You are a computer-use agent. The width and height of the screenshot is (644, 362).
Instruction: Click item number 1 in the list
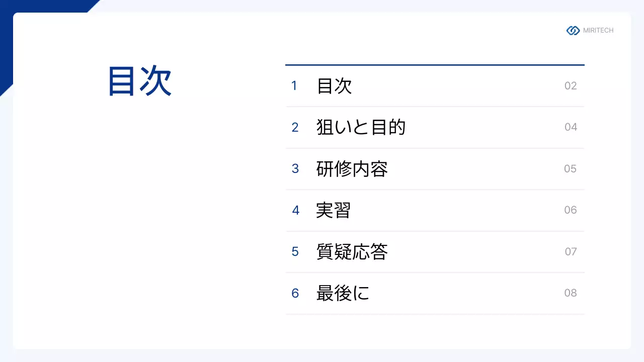[x=294, y=86]
